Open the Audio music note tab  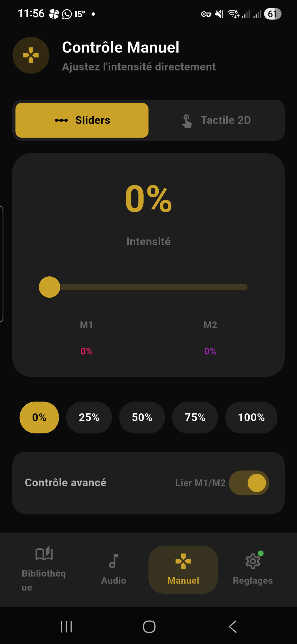[114, 561]
